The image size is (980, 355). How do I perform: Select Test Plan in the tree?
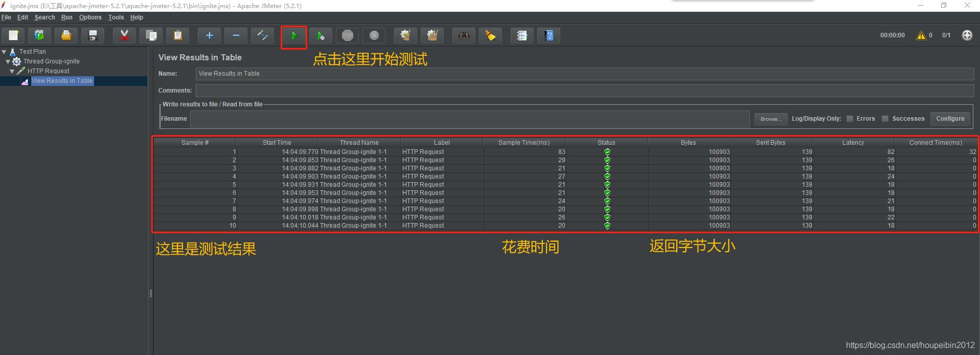[x=32, y=52]
